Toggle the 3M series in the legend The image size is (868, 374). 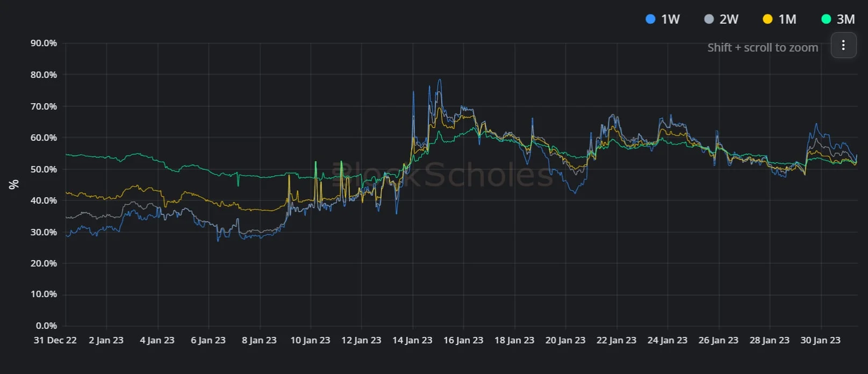838,19
